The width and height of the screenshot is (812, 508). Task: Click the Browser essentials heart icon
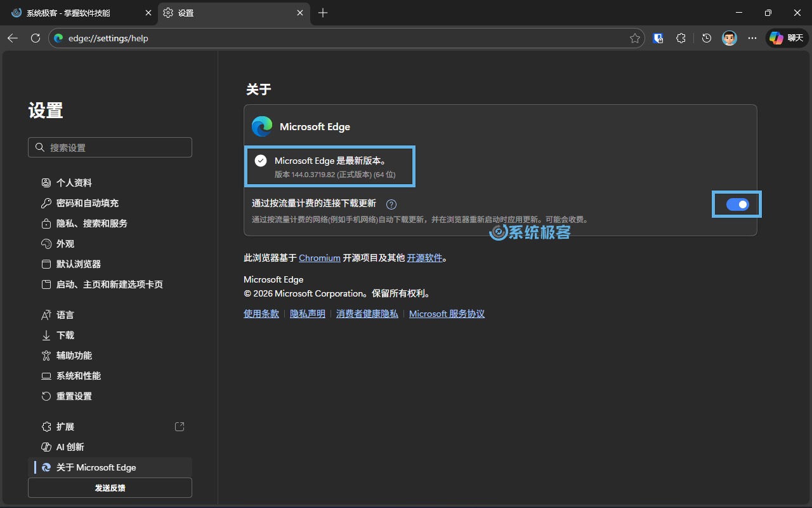(658, 38)
